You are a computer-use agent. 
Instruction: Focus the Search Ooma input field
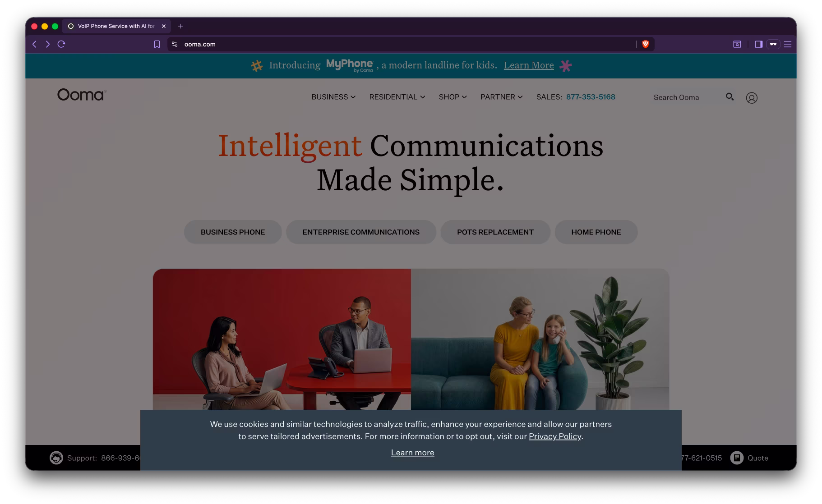point(686,97)
